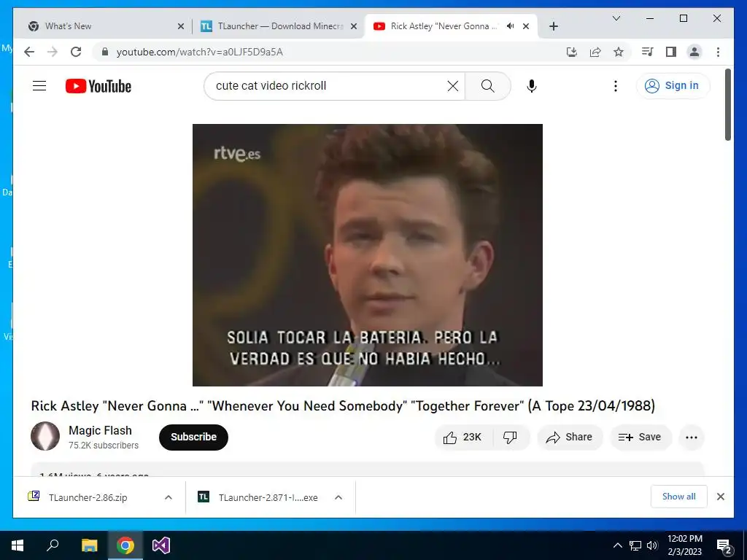
Task: Dislike the Rick Astley video
Action: tap(510, 437)
